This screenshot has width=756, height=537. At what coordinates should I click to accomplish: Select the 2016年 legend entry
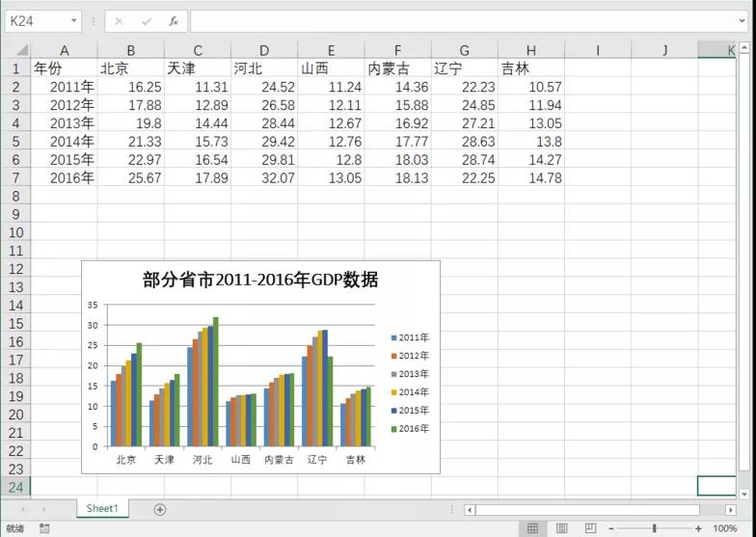coord(410,428)
